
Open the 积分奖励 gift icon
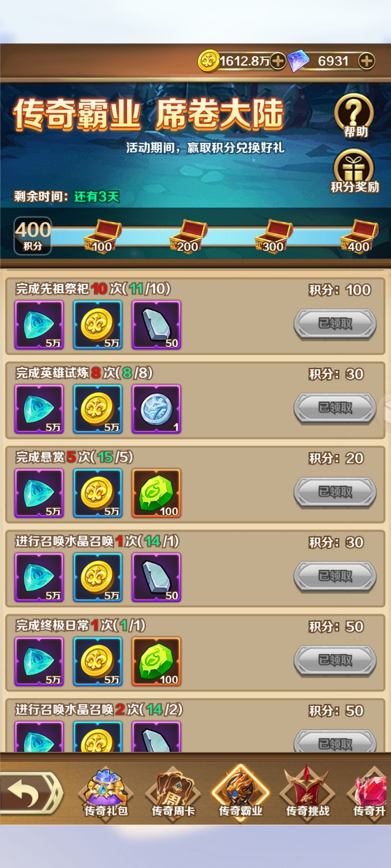(x=354, y=171)
